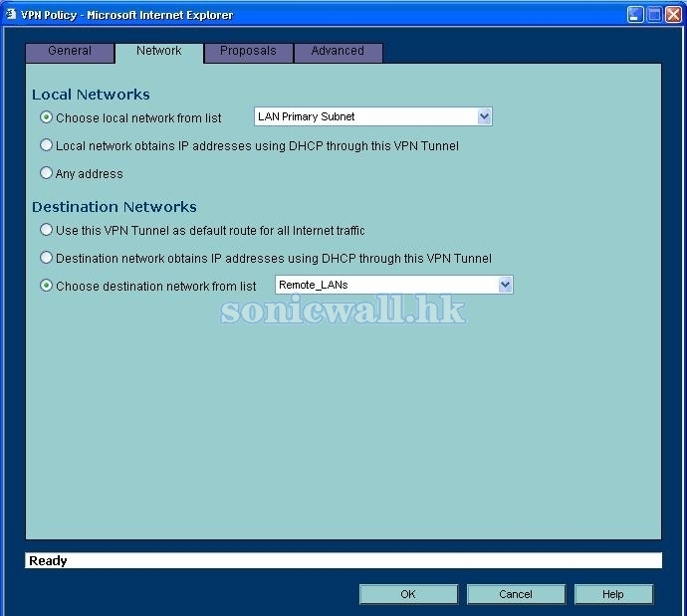Click the 'Local Networks' heading
The image size is (687, 616).
91,95
